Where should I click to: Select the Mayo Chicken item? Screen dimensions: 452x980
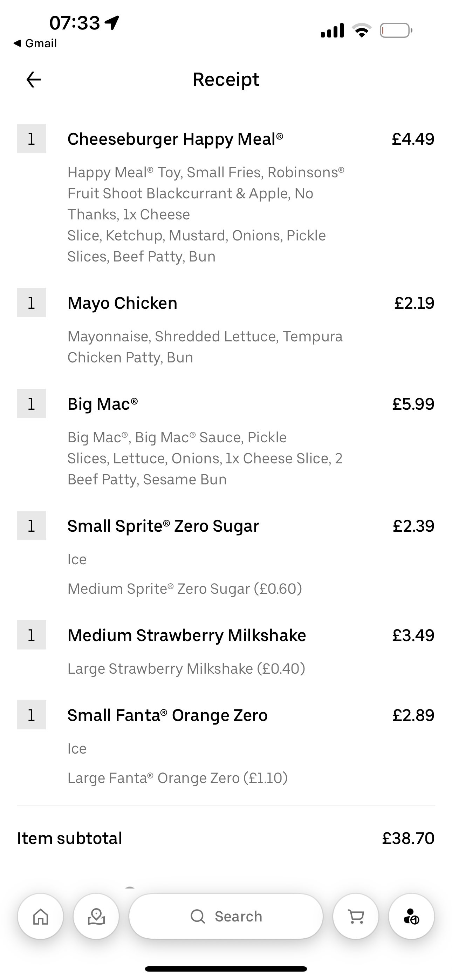click(x=122, y=303)
